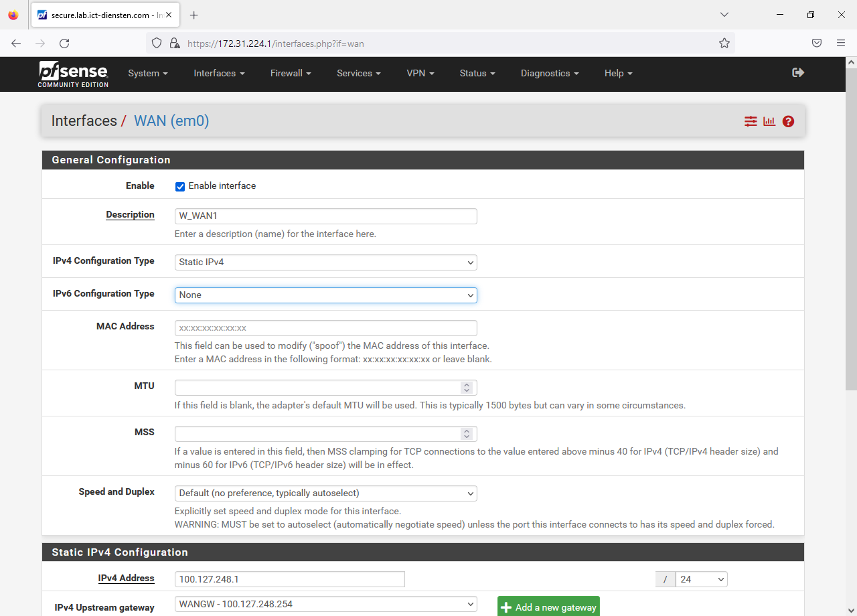The width and height of the screenshot is (857, 616).
Task: Click the MTU field spinner arrows
Action: (x=467, y=387)
